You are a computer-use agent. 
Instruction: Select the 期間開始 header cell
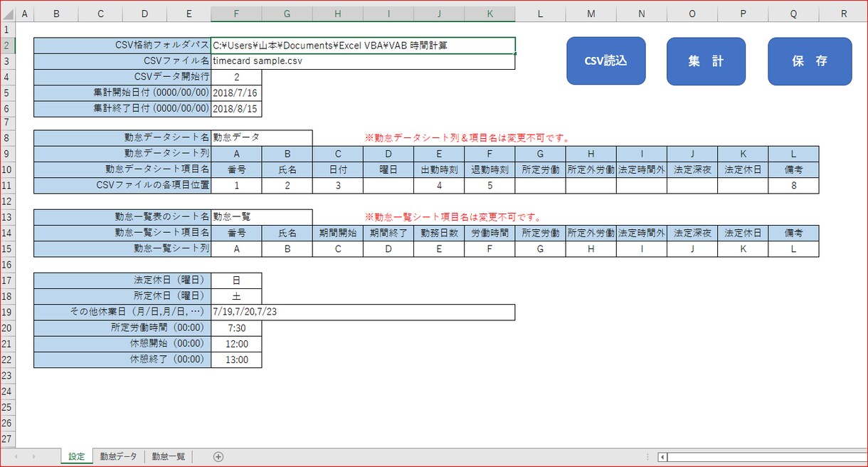pos(338,232)
